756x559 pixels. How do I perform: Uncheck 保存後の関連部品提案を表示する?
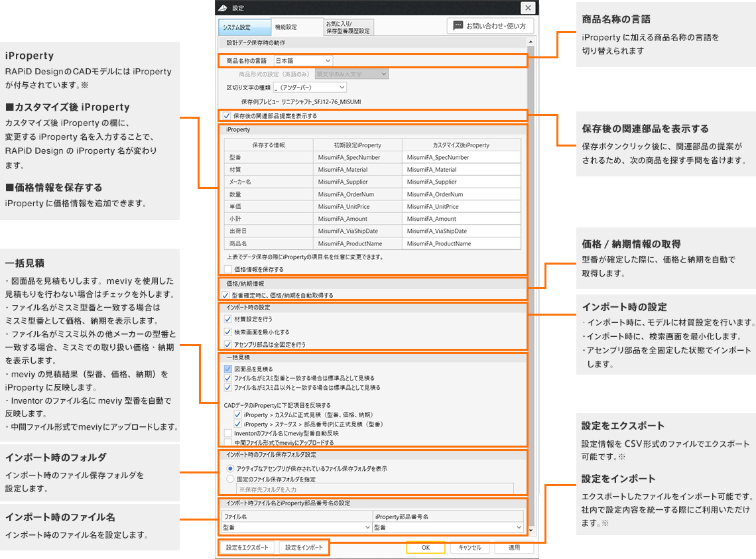point(227,115)
